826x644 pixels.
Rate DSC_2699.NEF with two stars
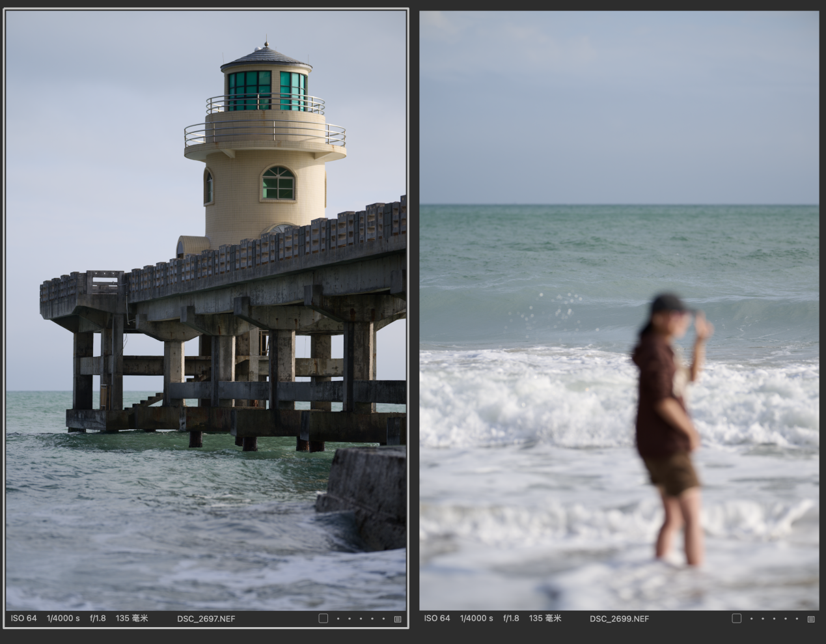[762, 619]
